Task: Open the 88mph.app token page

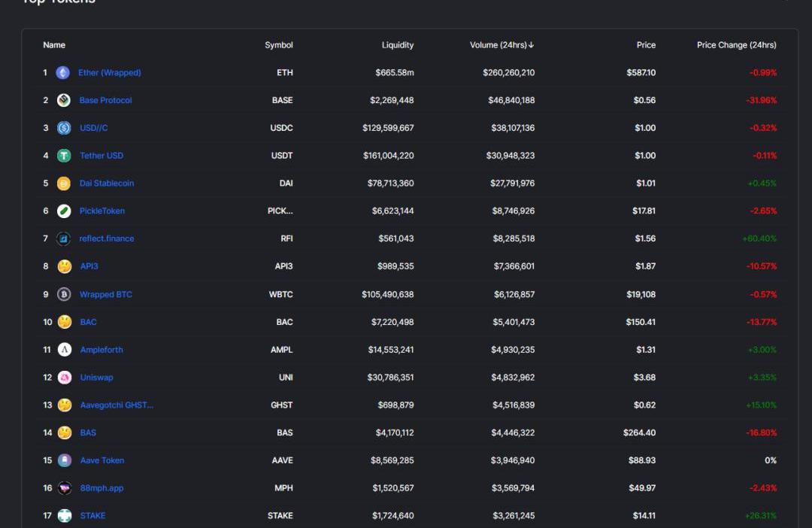Action: point(101,488)
